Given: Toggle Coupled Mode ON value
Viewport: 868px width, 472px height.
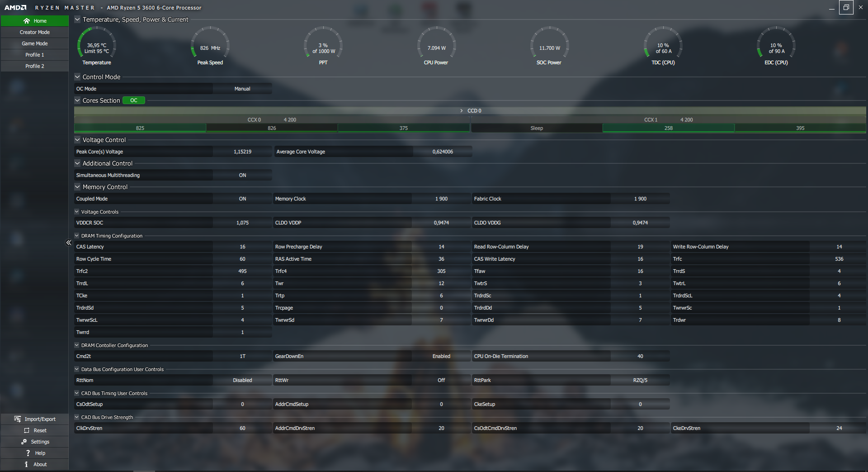Looking at the screenshot, I should point(242,199).
